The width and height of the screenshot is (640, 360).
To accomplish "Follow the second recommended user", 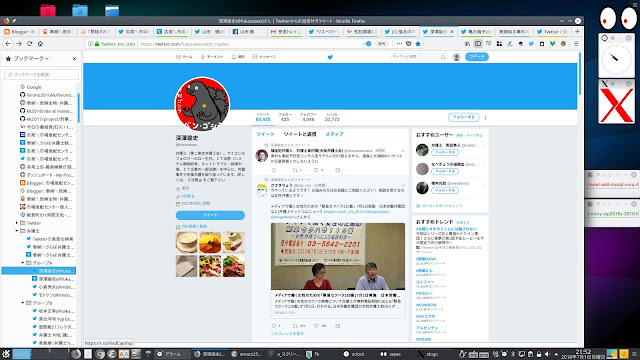I will (445, 171).
